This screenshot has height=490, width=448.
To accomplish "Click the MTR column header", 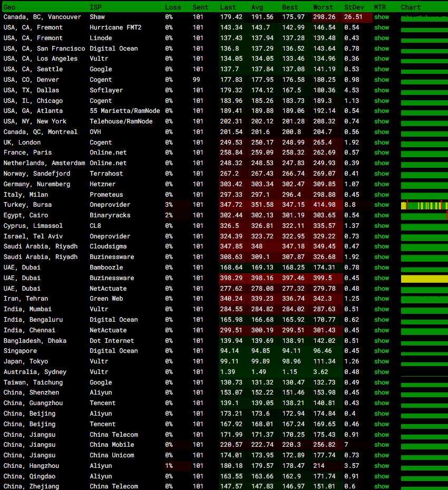I will [380, 7].
